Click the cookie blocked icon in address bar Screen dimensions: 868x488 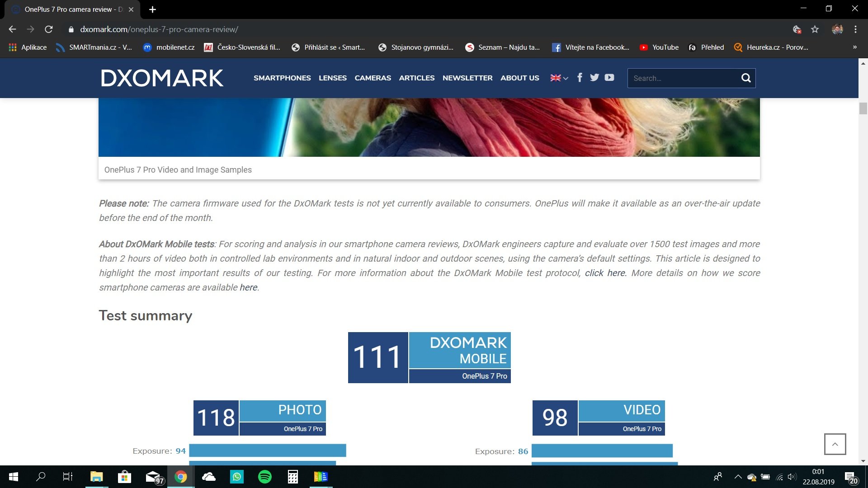pos(797,29)
